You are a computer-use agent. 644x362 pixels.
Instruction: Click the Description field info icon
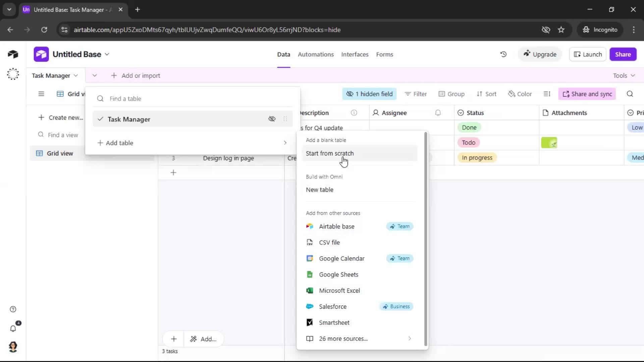(x=354, y=113)
